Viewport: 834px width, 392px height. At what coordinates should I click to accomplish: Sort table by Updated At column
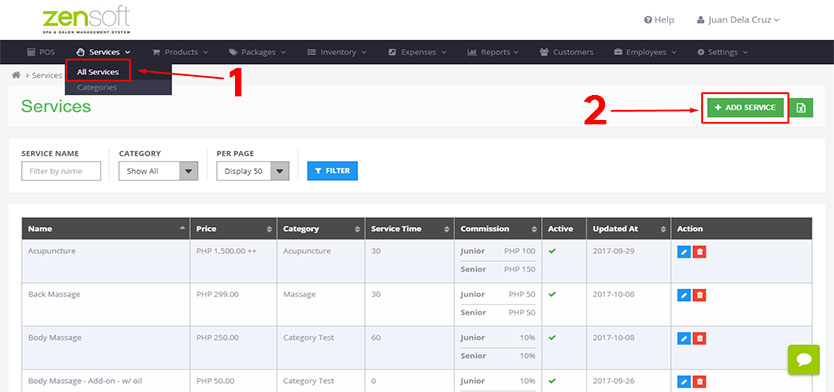tap(629, 229)
